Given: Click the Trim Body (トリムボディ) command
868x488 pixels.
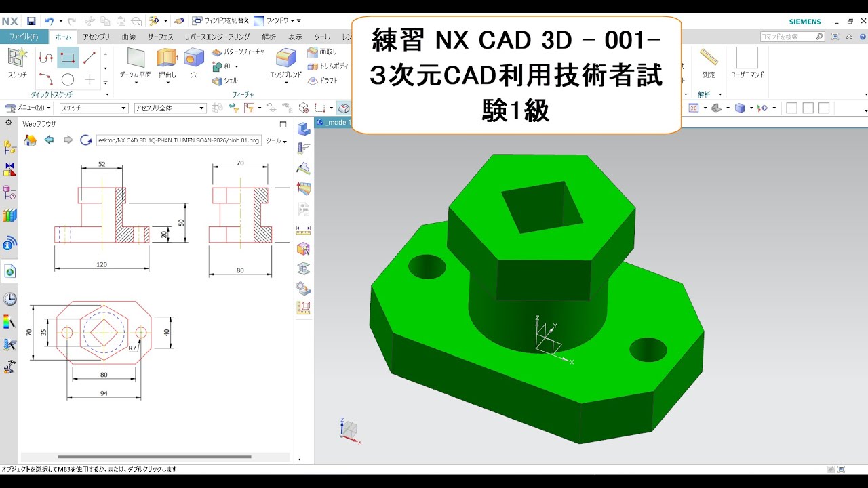Looking at the screenshot, I should tap(327, 66).
